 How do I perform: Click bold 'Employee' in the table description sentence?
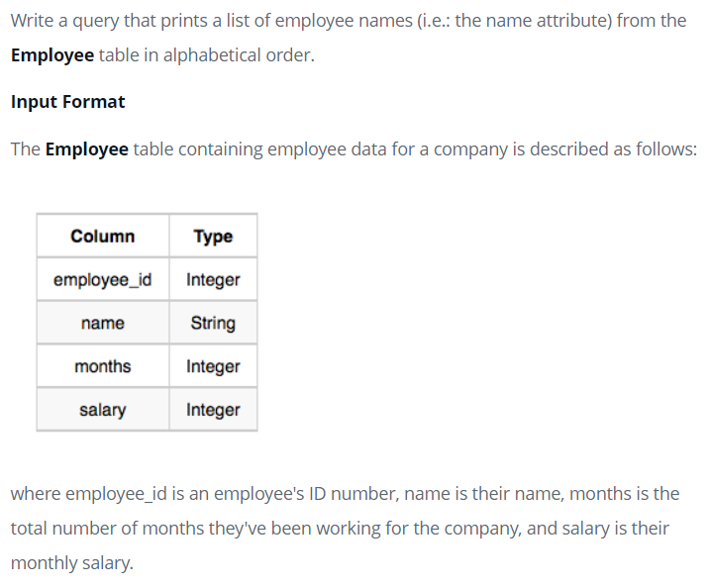87,149
